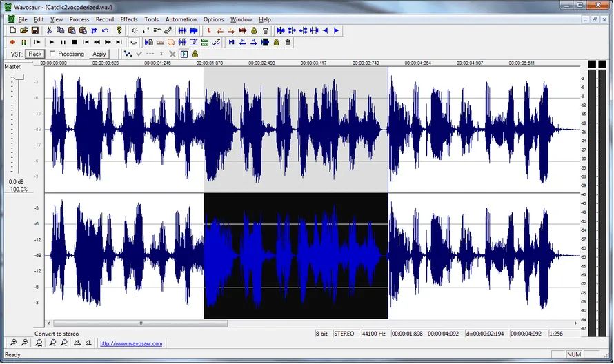Image resolution: width=614 pixels, height=364 pixels.
Task: Play the audio with the play button
Action: click(x=52, y=42)
